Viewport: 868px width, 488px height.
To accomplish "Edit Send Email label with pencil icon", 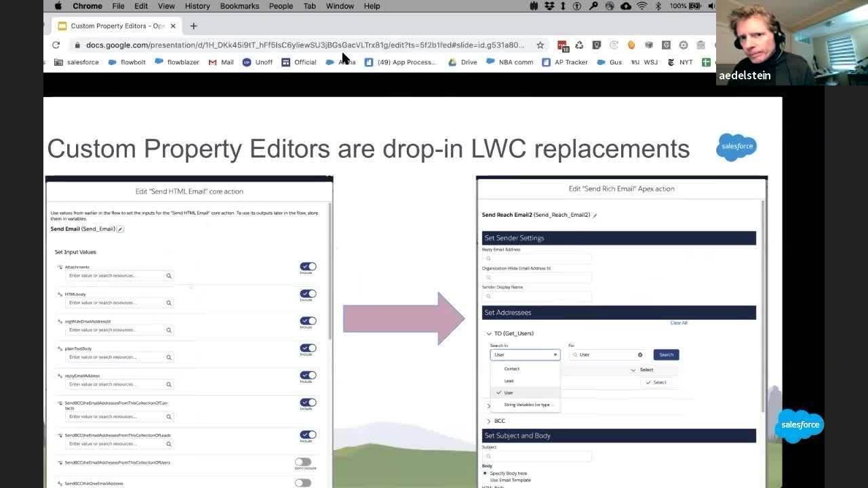I will click(x=121, y=229).
